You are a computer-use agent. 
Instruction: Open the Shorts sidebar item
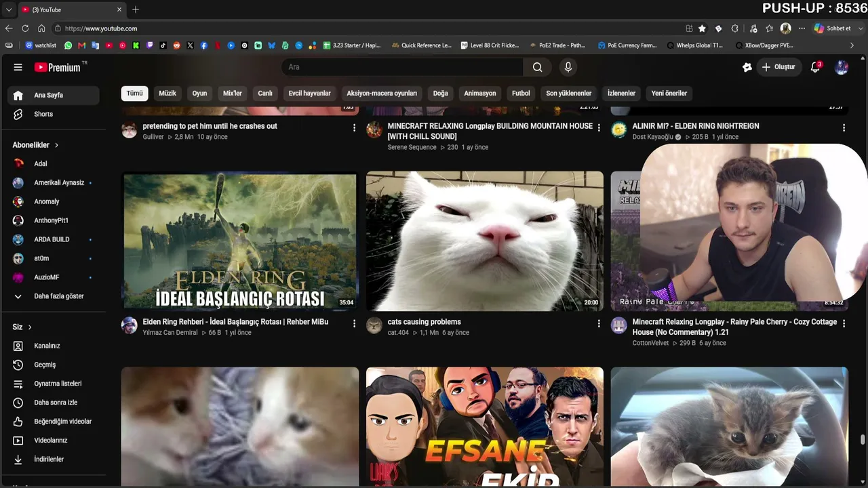[x=54, y=114]
